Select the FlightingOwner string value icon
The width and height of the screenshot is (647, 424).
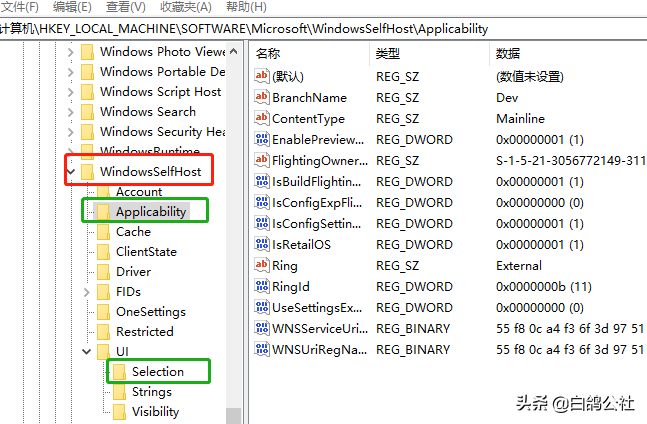coord(262,160)
